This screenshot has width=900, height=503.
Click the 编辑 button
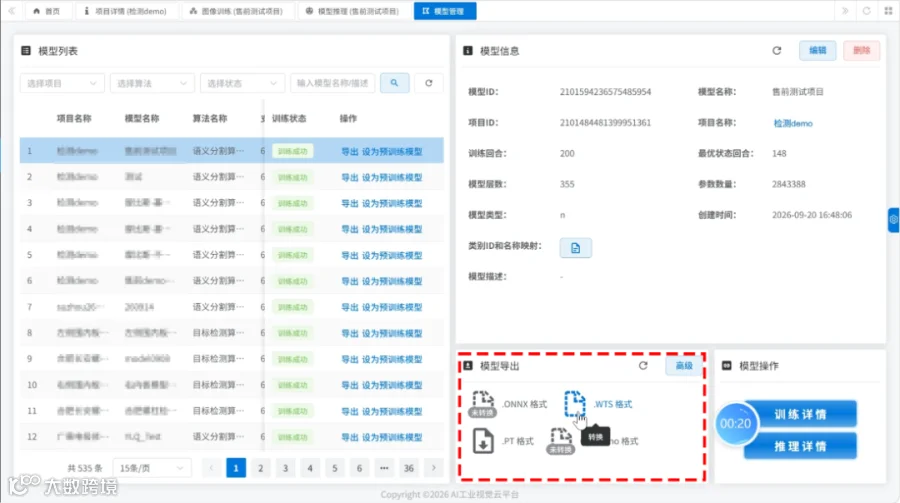click(817, 51)
